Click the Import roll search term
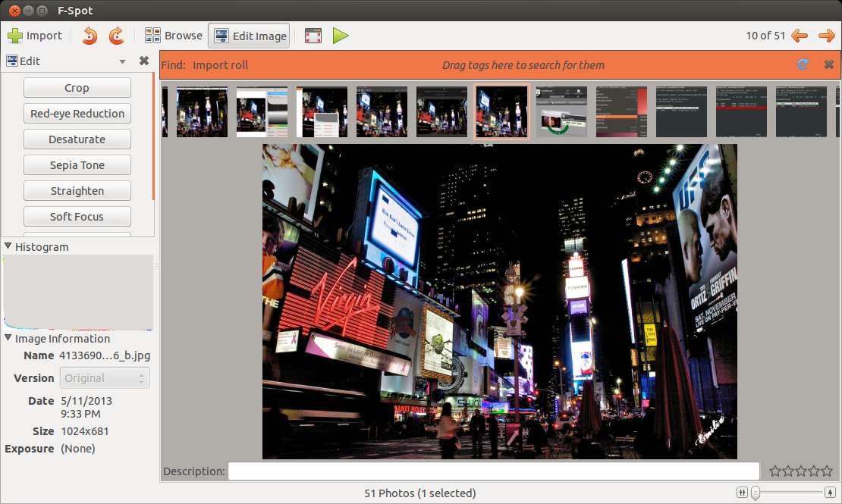This screenshot has width=842, height=504. 220,65
